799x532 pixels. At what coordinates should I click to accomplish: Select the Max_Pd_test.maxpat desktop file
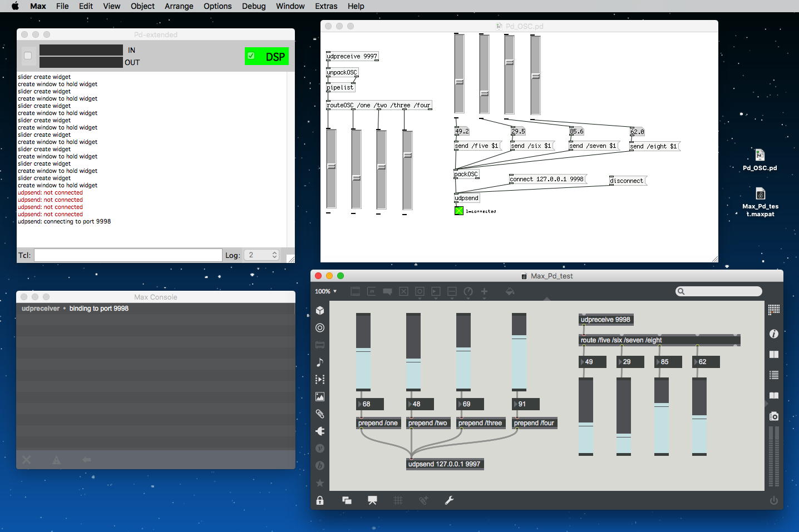760,202
